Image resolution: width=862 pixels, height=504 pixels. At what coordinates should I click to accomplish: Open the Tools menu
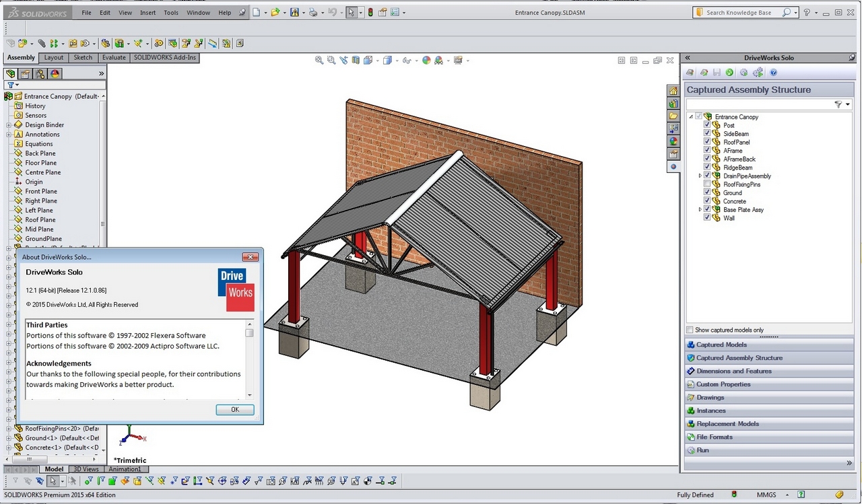[171, 12]
